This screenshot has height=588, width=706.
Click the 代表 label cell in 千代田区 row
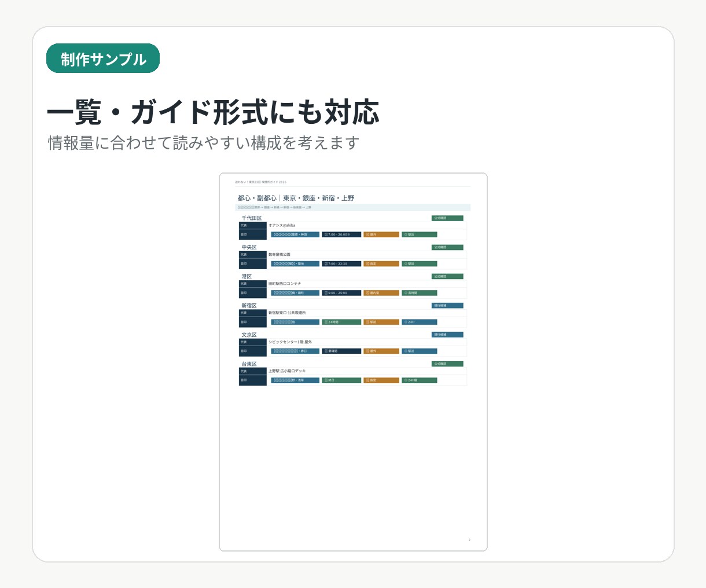253,225
